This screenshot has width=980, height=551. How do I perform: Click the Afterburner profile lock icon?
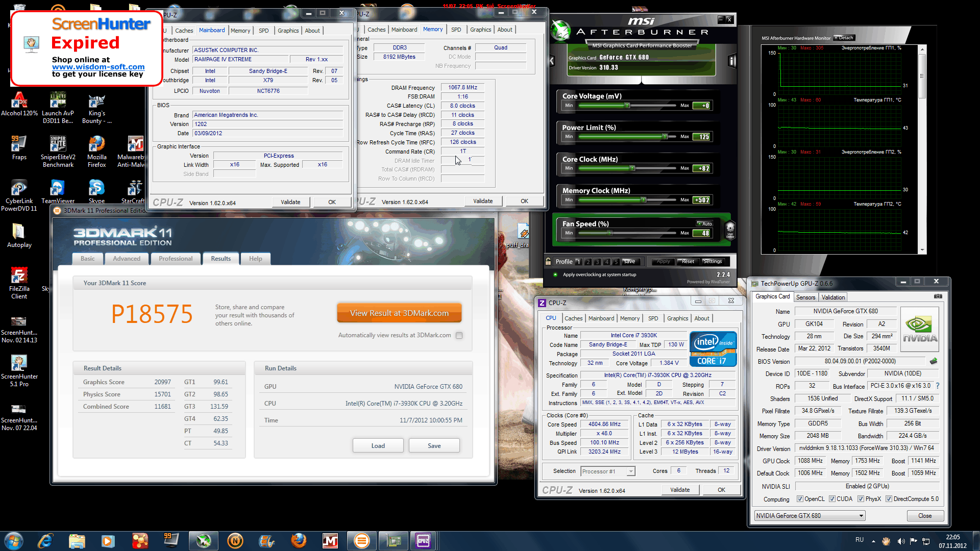tap(548, 262)
